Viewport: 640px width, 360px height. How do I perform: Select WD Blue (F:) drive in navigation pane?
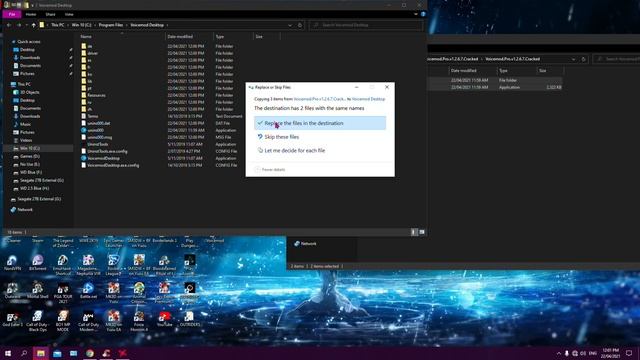pyautogui.click(x=31, y=172)
